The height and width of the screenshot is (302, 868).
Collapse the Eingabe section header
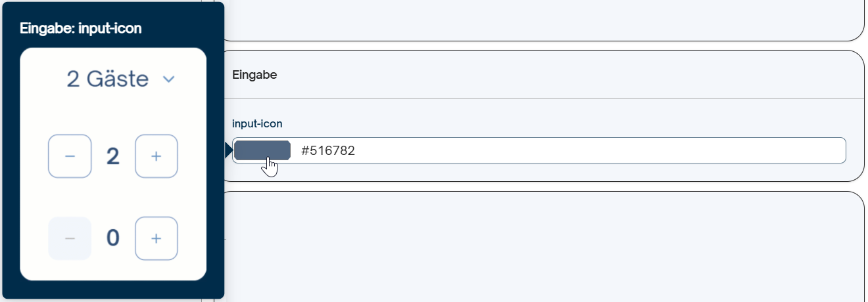[539, 74]
